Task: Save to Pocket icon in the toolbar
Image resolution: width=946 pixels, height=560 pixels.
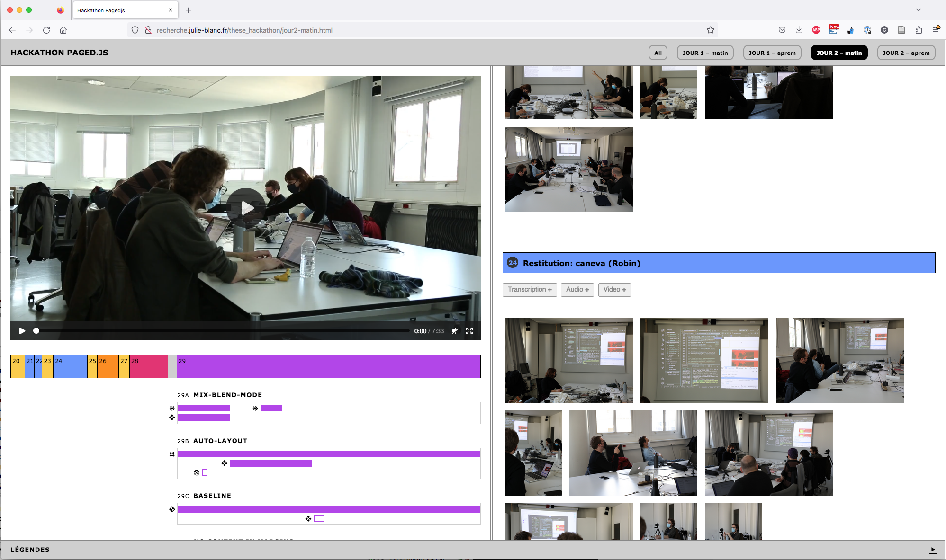Action: pyautogui.click(x=782, y=30)
